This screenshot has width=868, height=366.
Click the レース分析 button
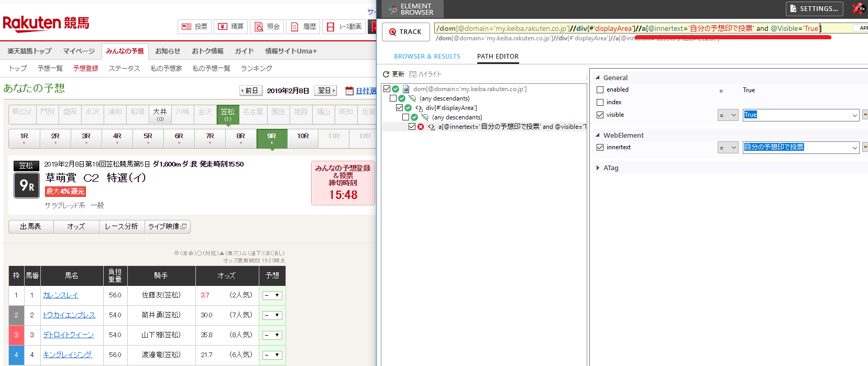(x=121, y=227)
